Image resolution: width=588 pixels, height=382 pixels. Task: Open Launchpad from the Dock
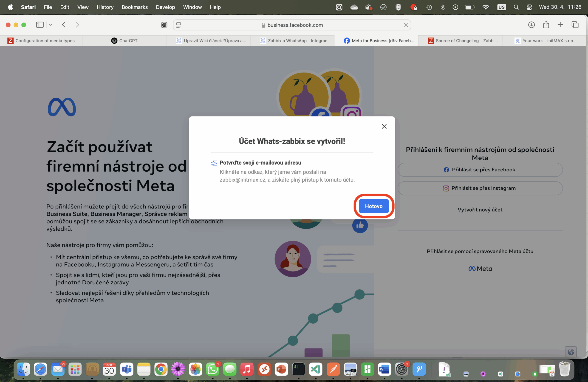pyautogui.click(x=75, y=369)
